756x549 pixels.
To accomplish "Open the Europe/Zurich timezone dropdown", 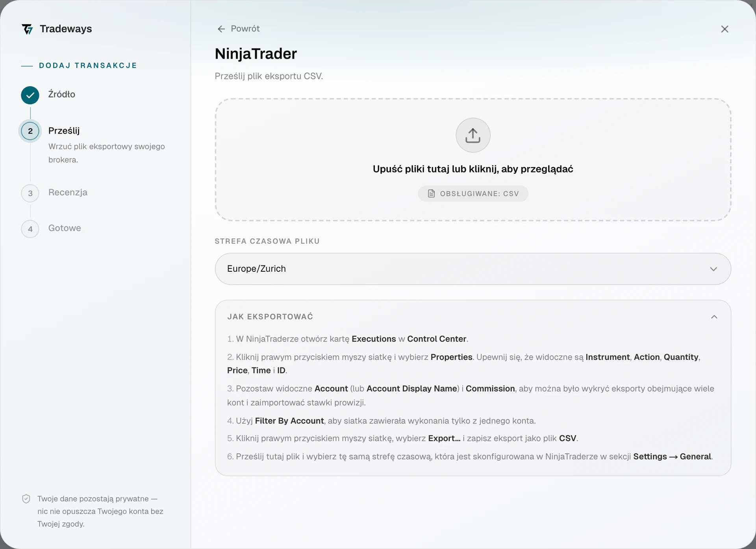I will [473, 269].
